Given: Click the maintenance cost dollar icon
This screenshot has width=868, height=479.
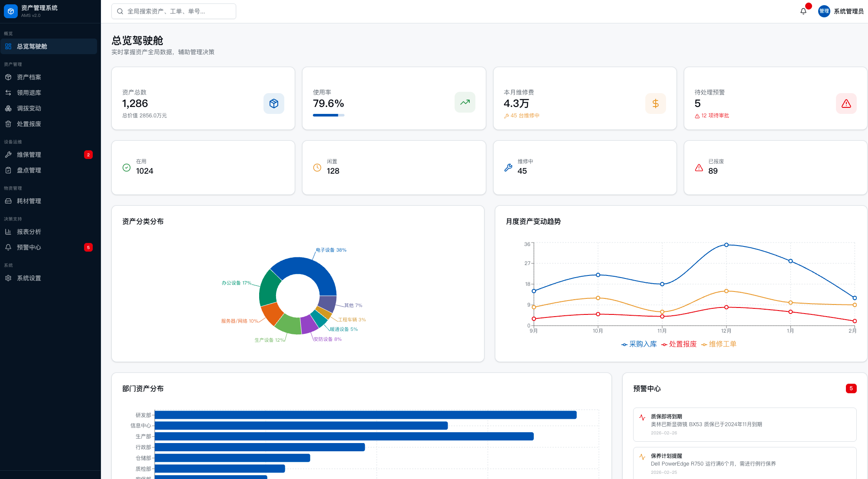Looking at the screenshot, I should [655, 104].
